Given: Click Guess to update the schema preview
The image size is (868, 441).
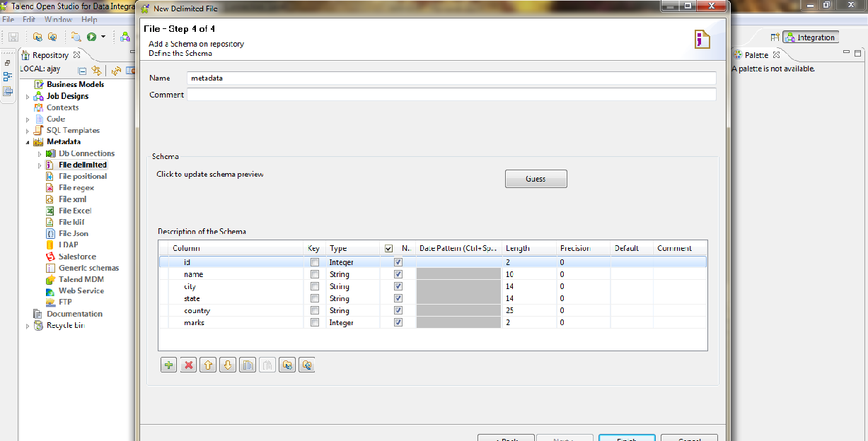Looking at the screenshot, I should [536, 178].
